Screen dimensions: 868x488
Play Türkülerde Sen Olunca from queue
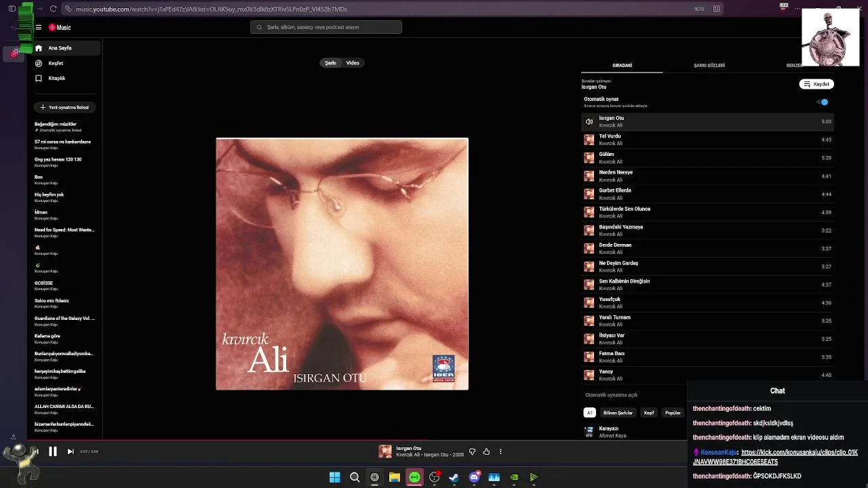click(707, 212)
